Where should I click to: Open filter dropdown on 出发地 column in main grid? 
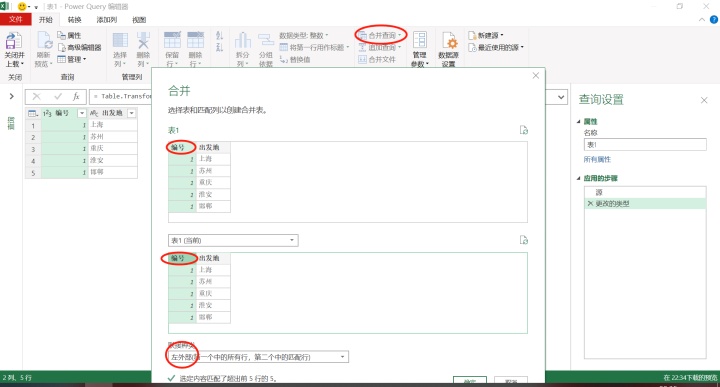pyautogui.click(x=132, y=113)
